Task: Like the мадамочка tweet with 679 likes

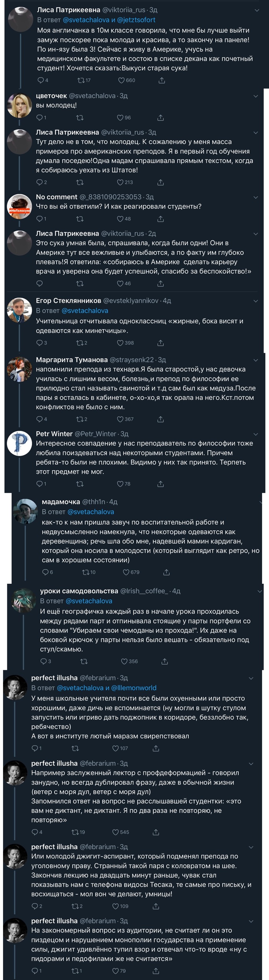Action: click(126, 572)
